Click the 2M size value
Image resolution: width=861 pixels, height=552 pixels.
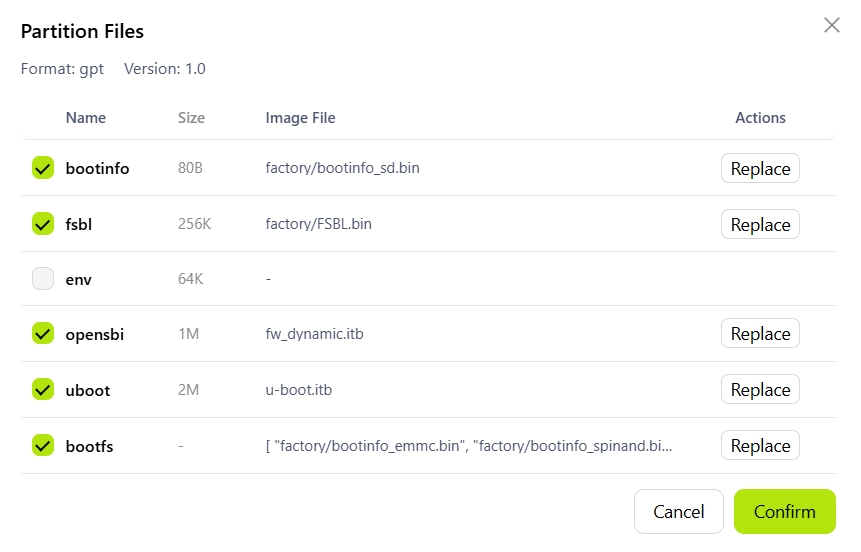[x=188, y=390]
